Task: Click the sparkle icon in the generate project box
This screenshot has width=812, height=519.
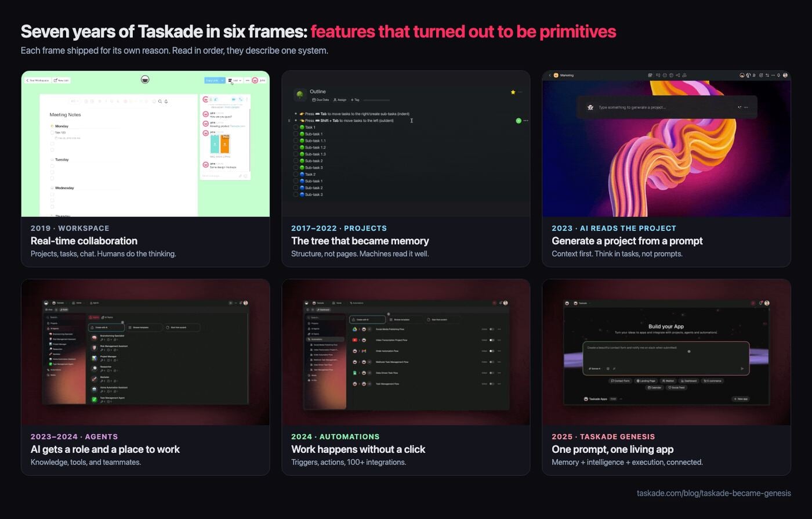Action: coord(739,107)
